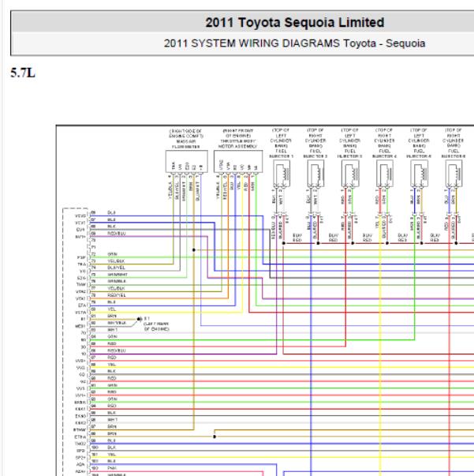
Task: Click pin 69 "RED/BLU" wire label
Action: click(x=117, y=234)
